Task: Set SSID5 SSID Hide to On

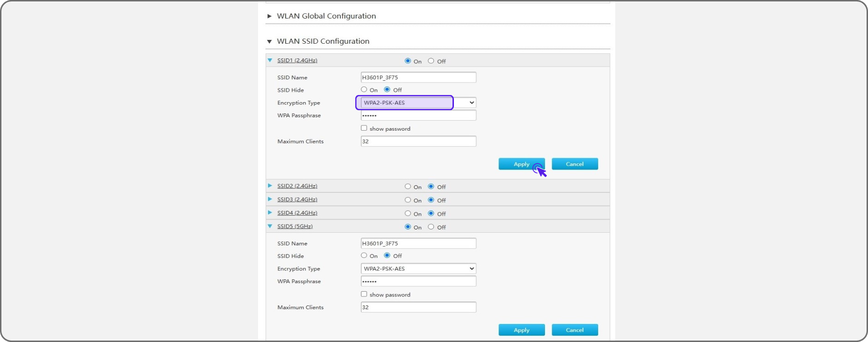Action: tap(364, 255)
